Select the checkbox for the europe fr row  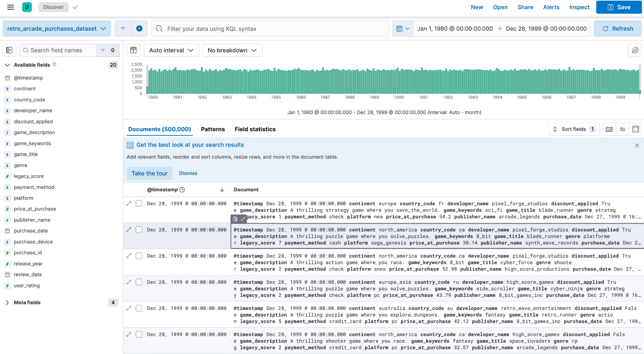click(x=139, y=204)
